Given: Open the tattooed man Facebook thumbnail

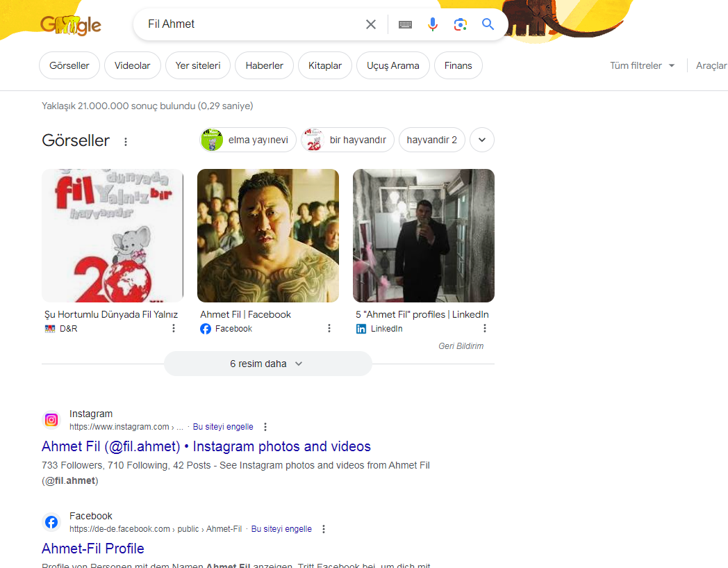Looking at the screenshot, I should pos(268,235).
